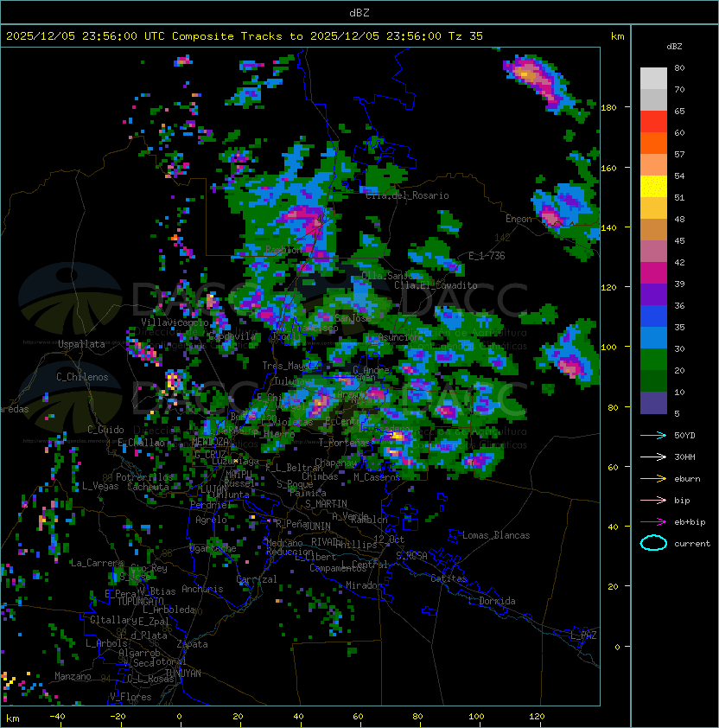Click the 'dBZ' title at the top

[359, 13]
